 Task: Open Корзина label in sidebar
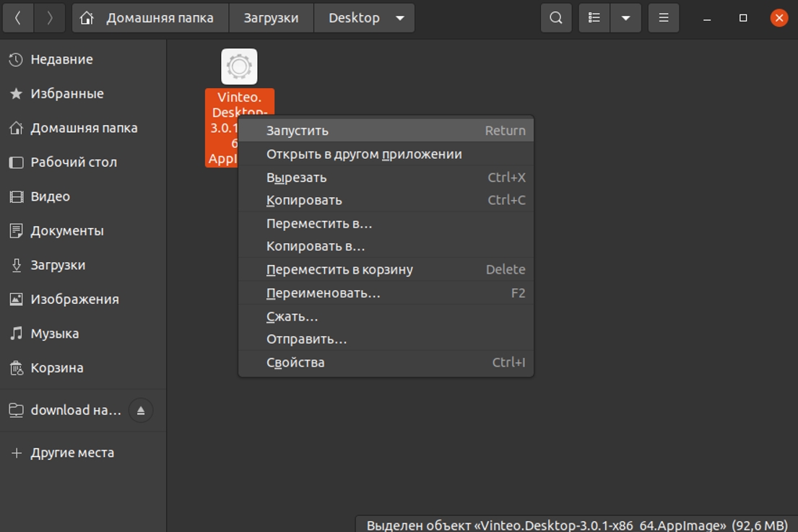(x=57, y=368)
